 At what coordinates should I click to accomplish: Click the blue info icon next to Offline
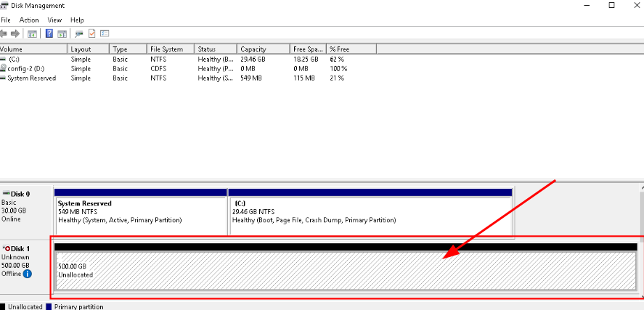click(27, 274)
